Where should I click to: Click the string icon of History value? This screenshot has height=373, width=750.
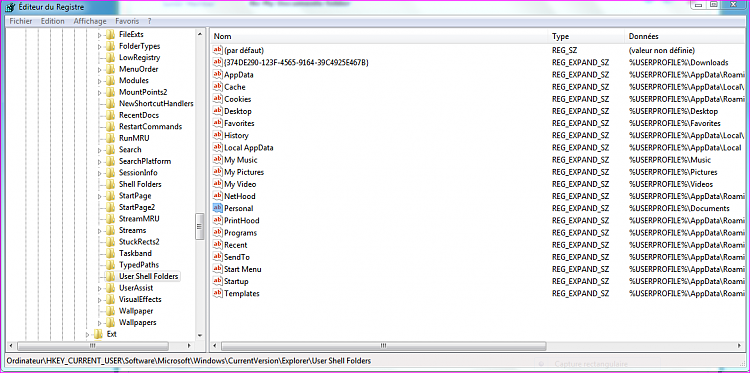218,135
